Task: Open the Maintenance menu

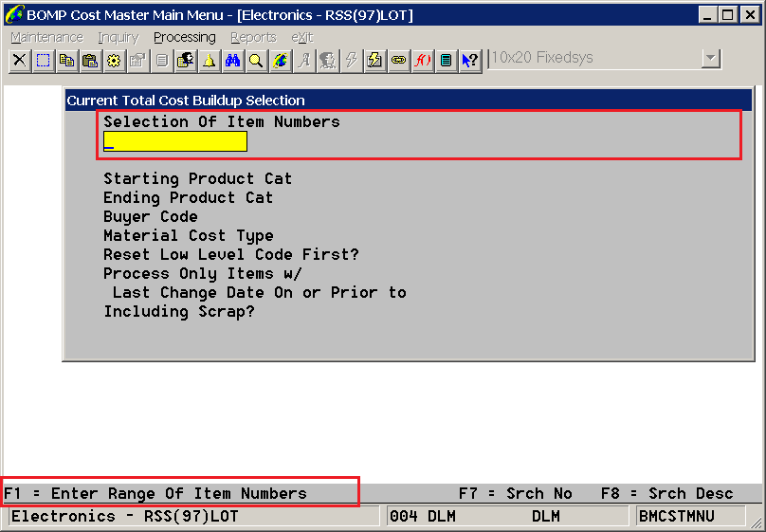Action: [x=46, y=38]
